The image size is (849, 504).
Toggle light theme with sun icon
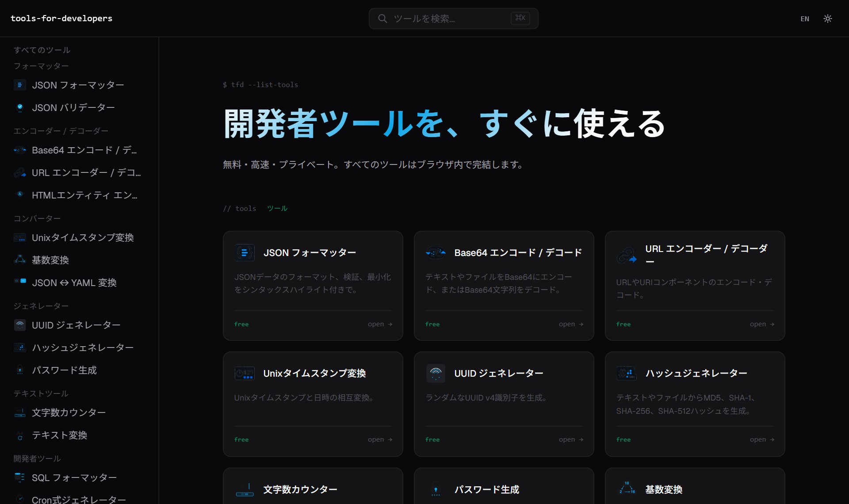828,19
